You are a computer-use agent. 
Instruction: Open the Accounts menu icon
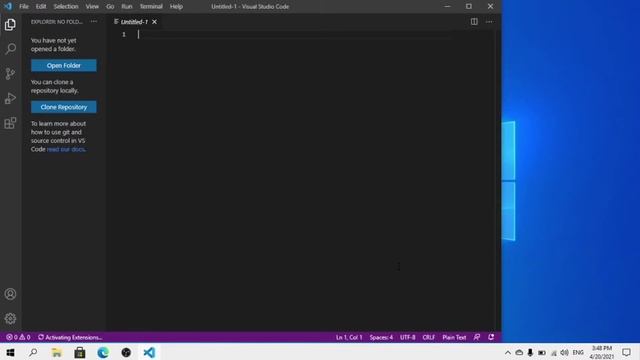[x=10, y=294]
